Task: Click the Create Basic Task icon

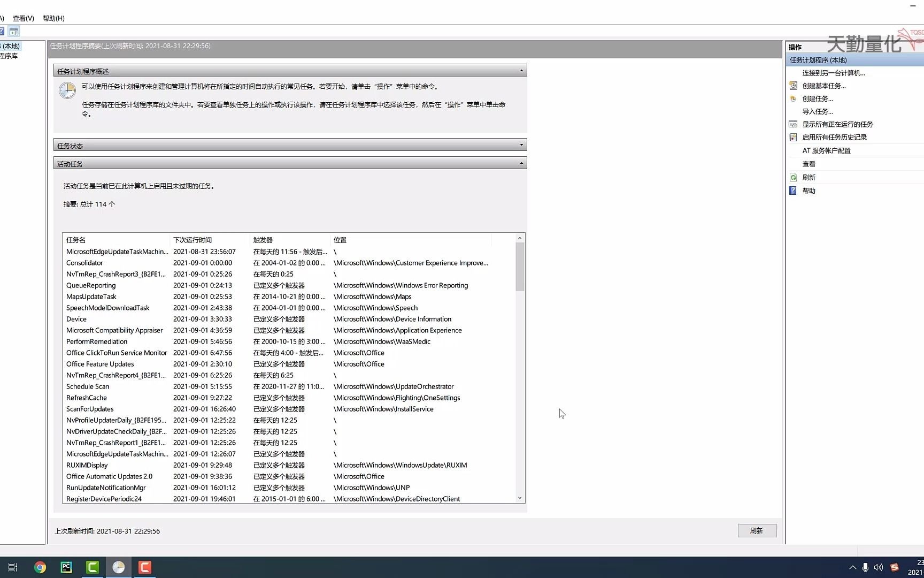Action: 793,86
